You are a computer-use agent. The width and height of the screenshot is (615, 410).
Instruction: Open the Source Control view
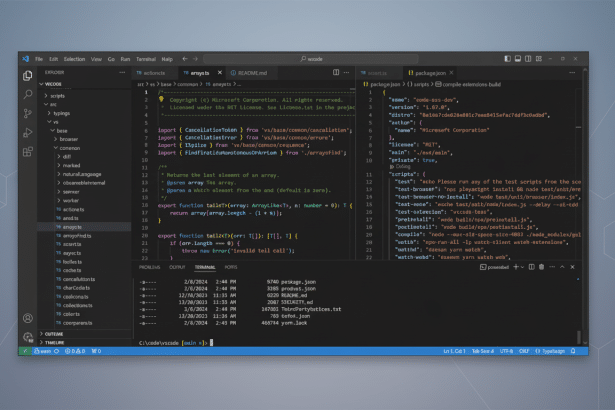click(27, 113)
